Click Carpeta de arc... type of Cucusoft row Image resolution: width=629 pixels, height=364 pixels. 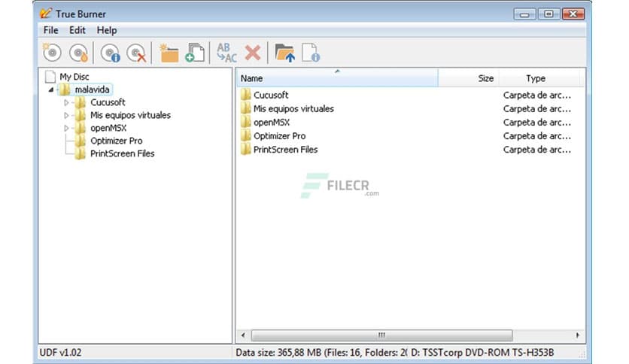[x=536, y=95]
